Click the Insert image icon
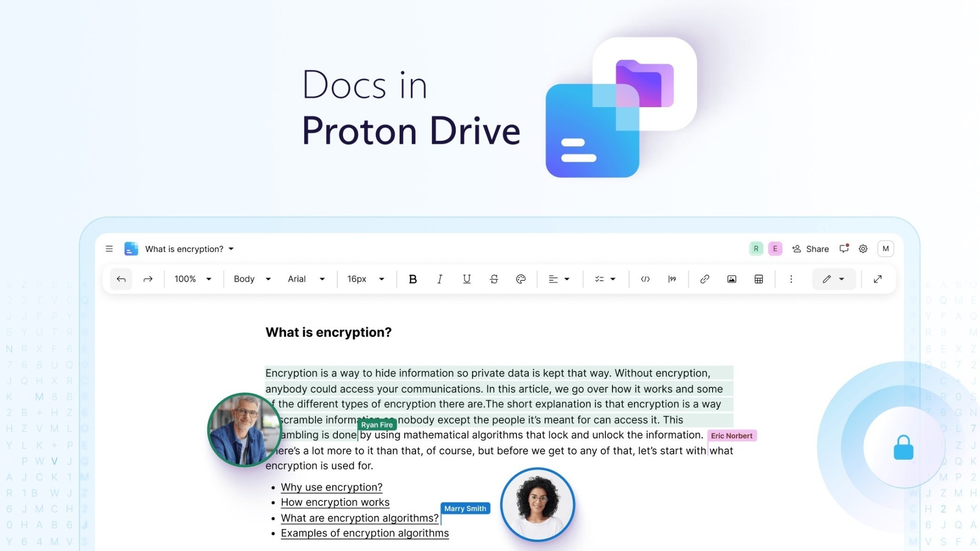This screenshot has height=551, width=980. [731, 279]
